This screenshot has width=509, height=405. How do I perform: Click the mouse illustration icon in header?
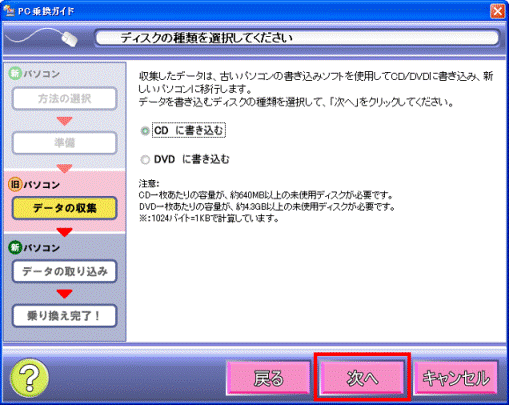[69, 39]
